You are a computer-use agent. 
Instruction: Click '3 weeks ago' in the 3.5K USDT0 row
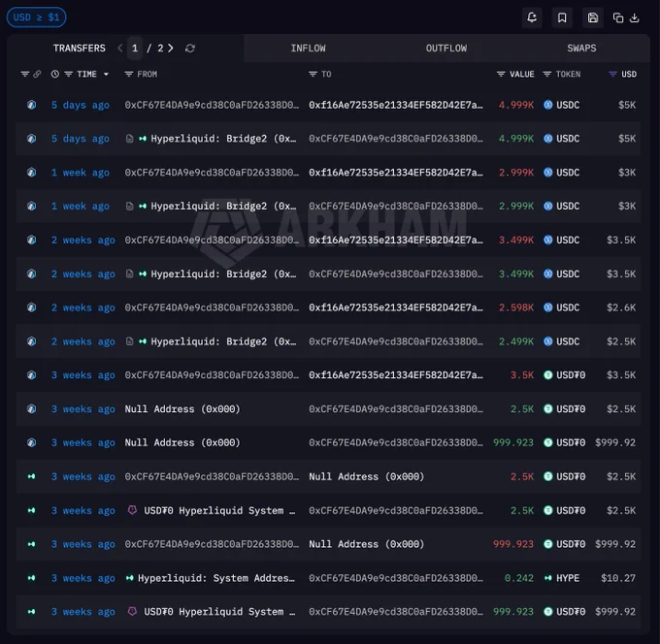click(x=82, y=374)
